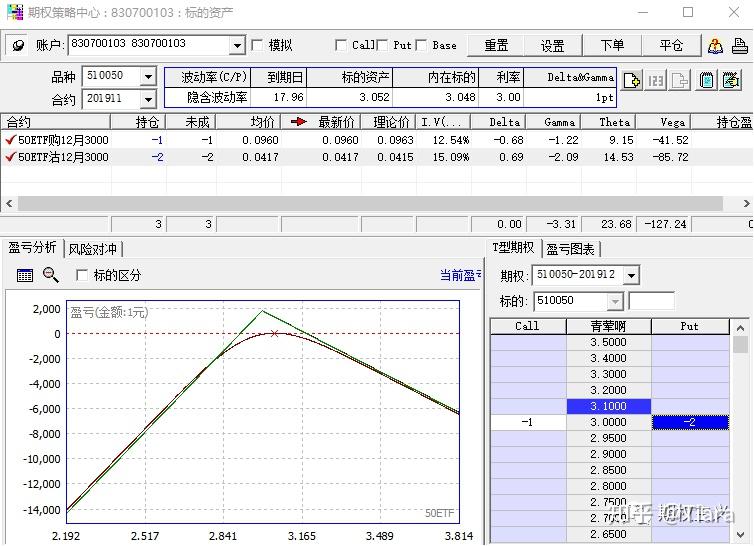Click red checkmark of 50ETF购12月3000 row

tap(11, 140)
